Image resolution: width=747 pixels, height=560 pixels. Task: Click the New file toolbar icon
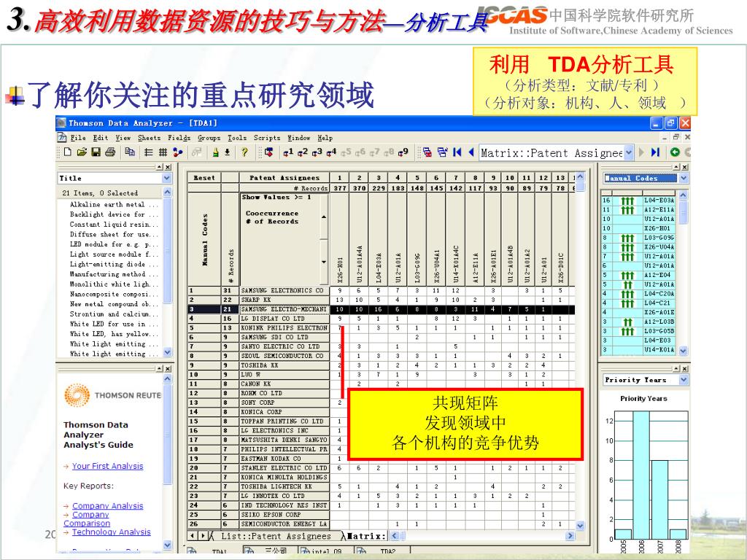pyautogui.click(x=68, y=152)
